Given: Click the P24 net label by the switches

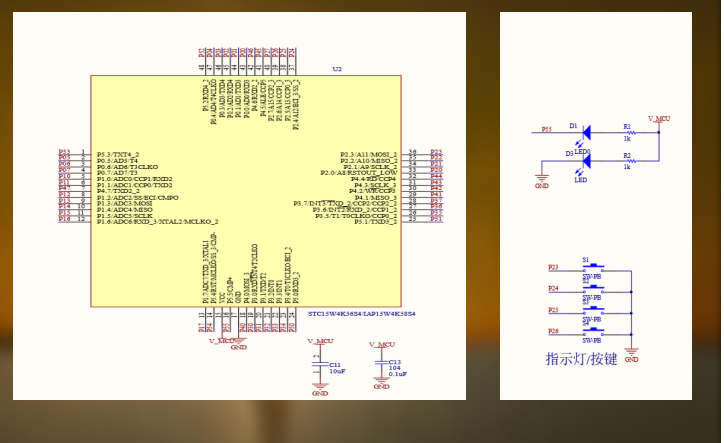Looking at the screenshot, I should (553, 289).
